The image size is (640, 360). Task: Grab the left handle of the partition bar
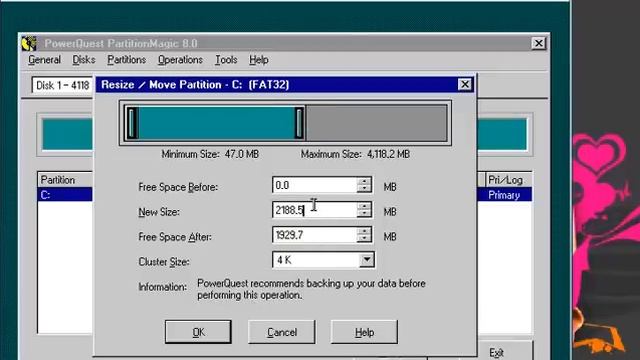pyautogui.click(x=131, y=123)
